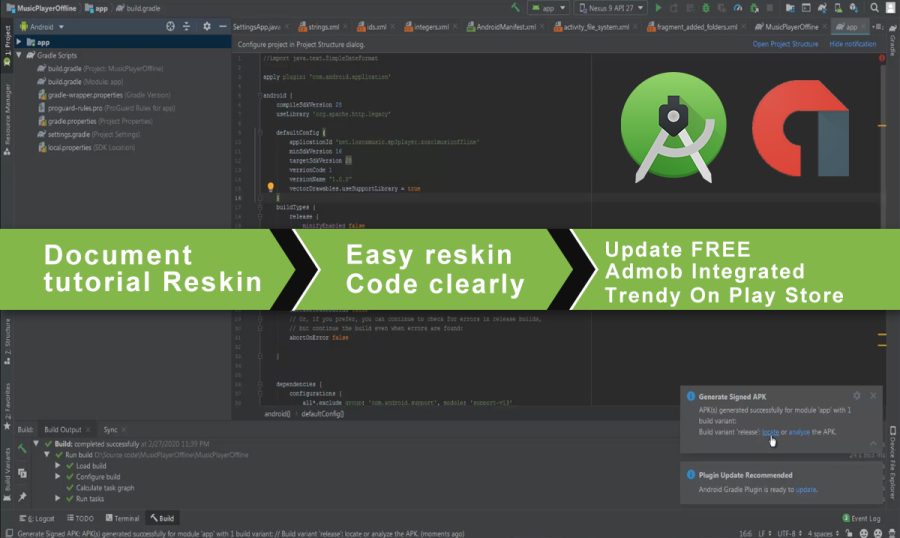Click the locate link in APK notification
Image resolution: width=900 pixels, height=538 pixels.
(770, 432)
